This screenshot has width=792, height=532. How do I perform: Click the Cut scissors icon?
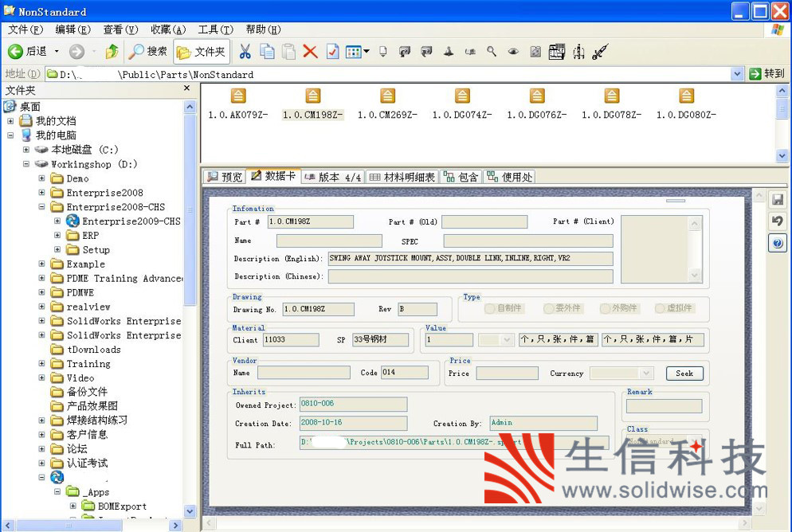245,52
